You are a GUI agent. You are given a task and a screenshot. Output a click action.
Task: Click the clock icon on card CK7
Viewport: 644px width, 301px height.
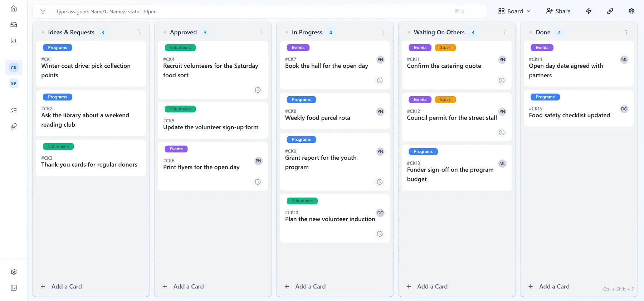tap(380, 81)
